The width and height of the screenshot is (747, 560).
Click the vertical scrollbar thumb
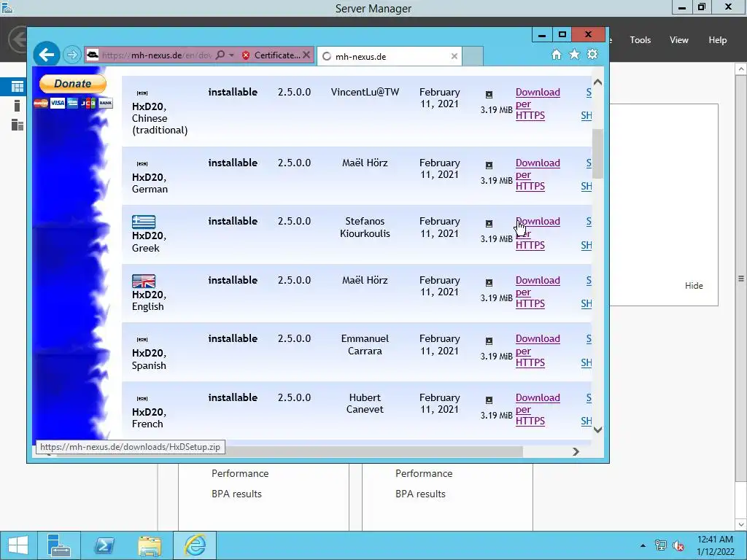[597, 153]
